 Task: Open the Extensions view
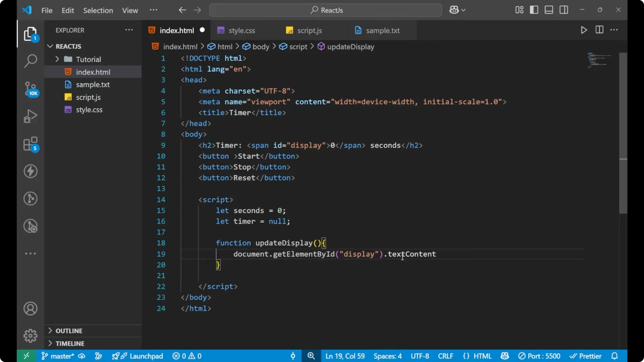[x=31, y=144]
